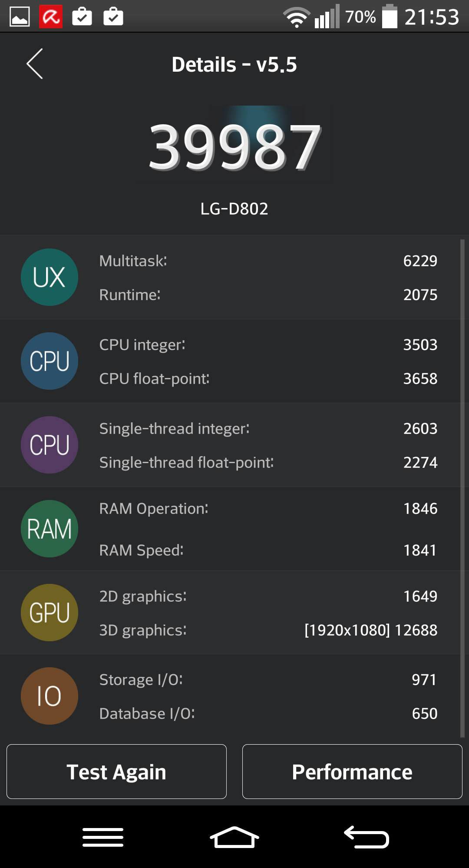Tap the back arrow in the header
Image resolution: width=469 pixels, height=868 pixels.
pyautogui.click(x=35, y=64)
